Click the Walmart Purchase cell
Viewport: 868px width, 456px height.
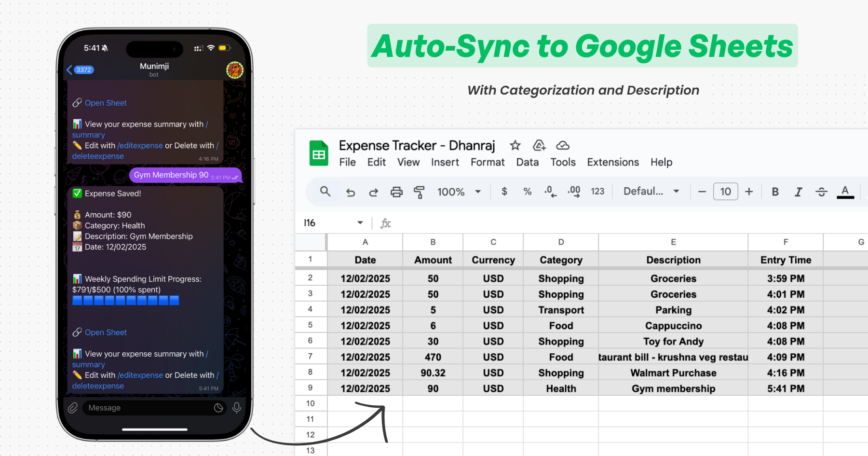coord(673,373)
